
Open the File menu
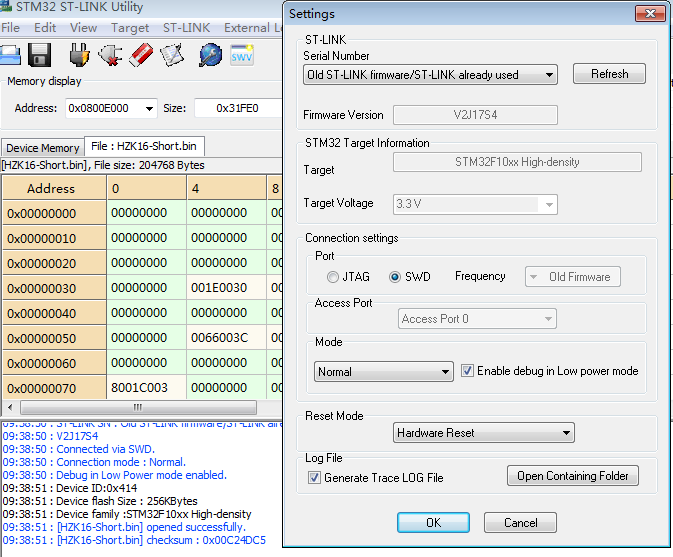point(10,28)
